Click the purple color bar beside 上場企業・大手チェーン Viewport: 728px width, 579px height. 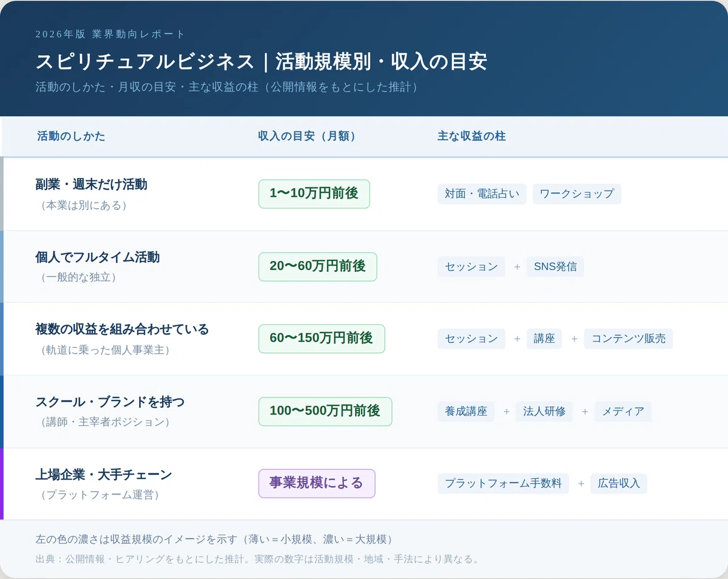click(2, 484)
